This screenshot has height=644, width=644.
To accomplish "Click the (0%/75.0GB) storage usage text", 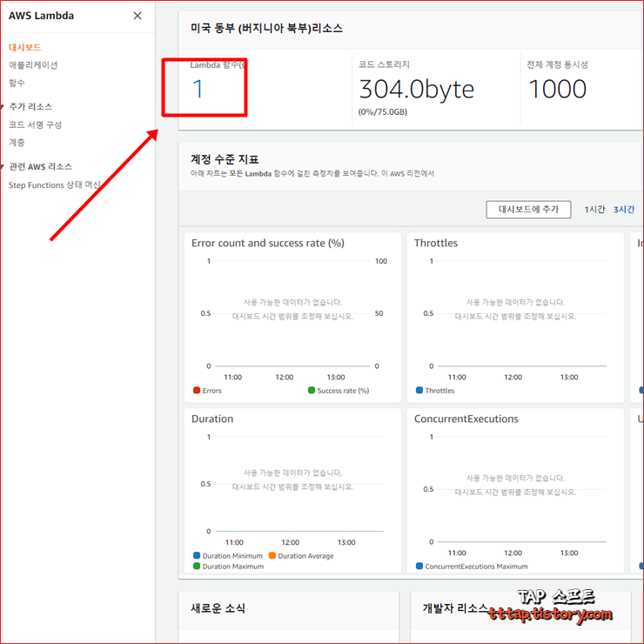I will [x=383, y=111].
